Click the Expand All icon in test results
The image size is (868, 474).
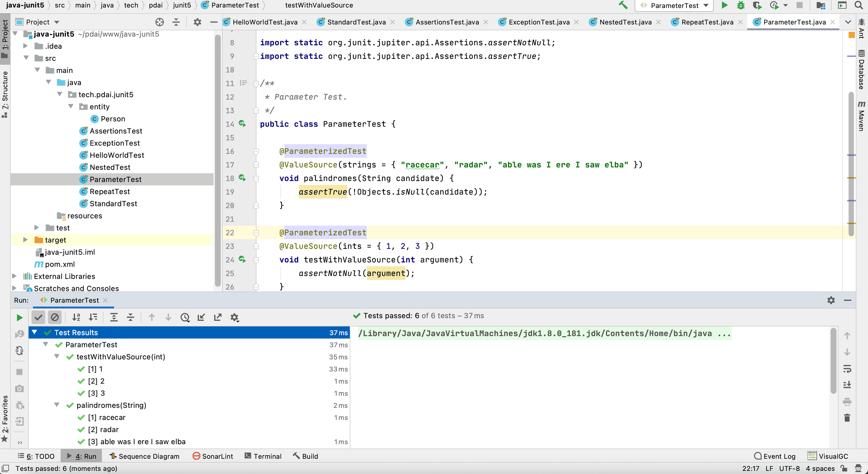click(114, 317)
